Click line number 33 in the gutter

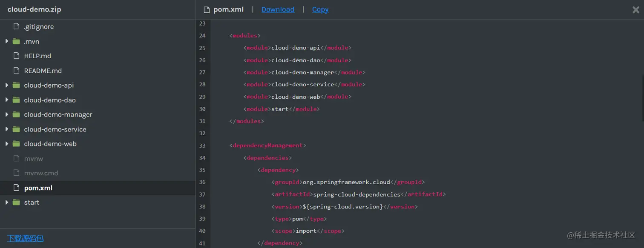202,145
